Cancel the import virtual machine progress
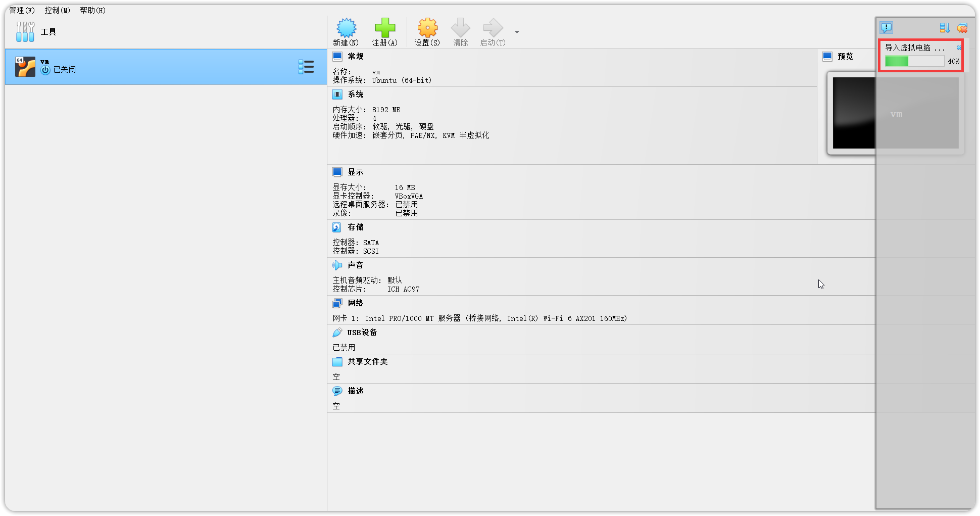 pyautogui.click(x=959, y=48)
